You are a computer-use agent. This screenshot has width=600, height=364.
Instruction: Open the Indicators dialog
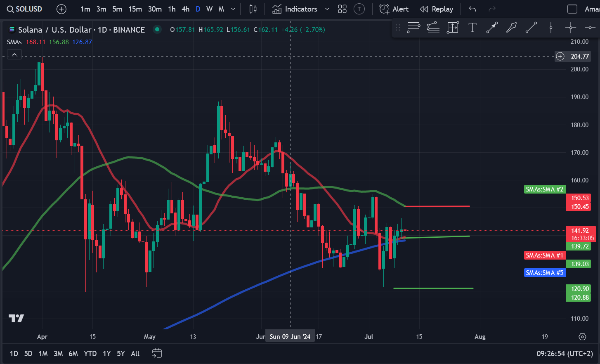click(x=295, y=9)
